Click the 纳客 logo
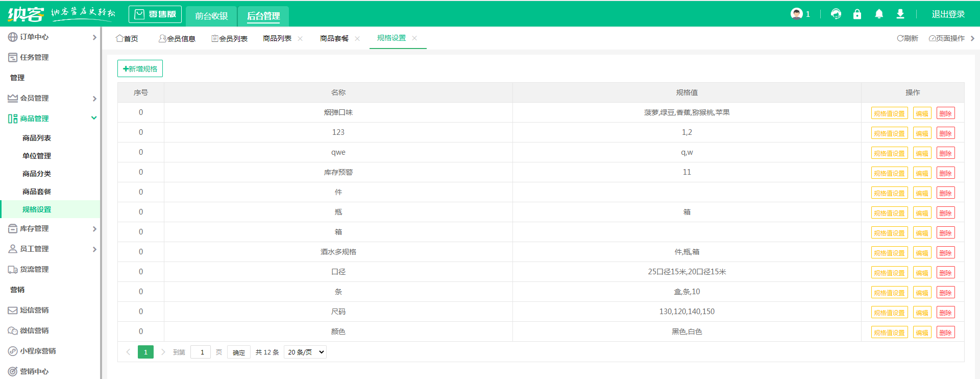The height and width of the screenshot is (379, 980). click(x=26, y=14)
